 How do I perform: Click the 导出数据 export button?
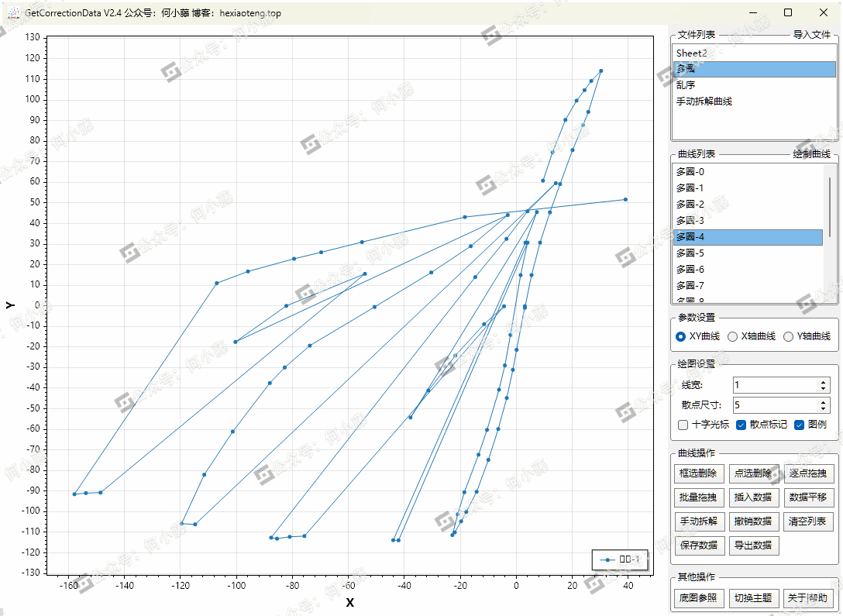click(x=753, y=545)
